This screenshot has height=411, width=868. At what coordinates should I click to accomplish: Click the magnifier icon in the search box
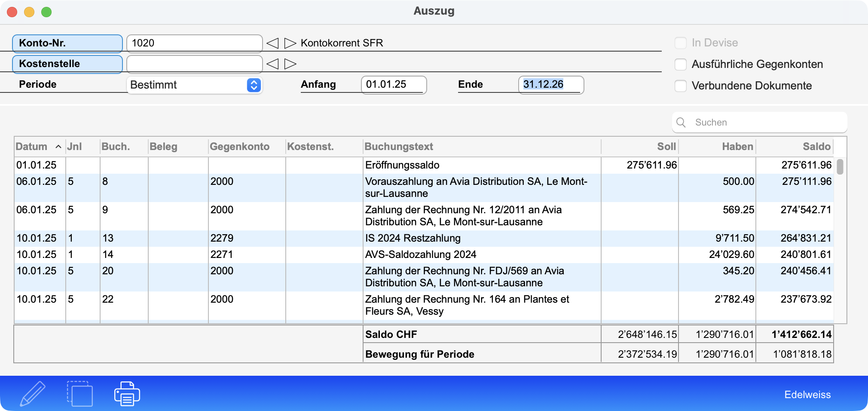[x=681, y=123]
